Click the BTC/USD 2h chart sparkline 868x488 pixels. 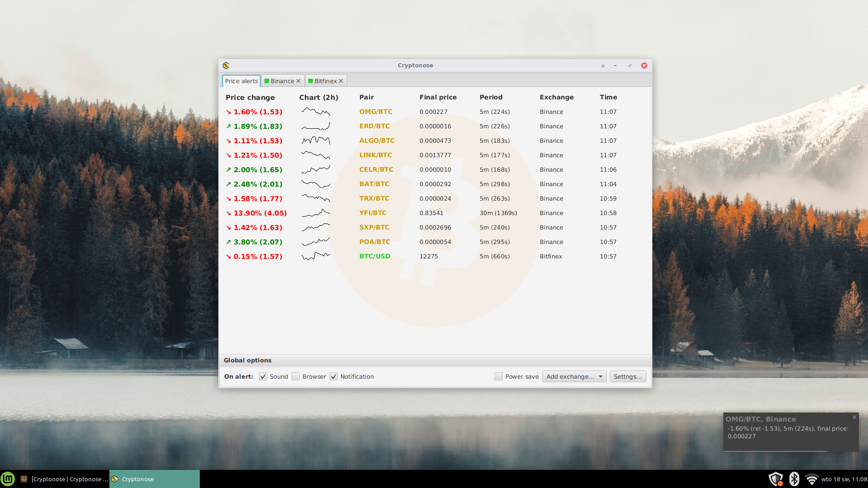point(316,256)
